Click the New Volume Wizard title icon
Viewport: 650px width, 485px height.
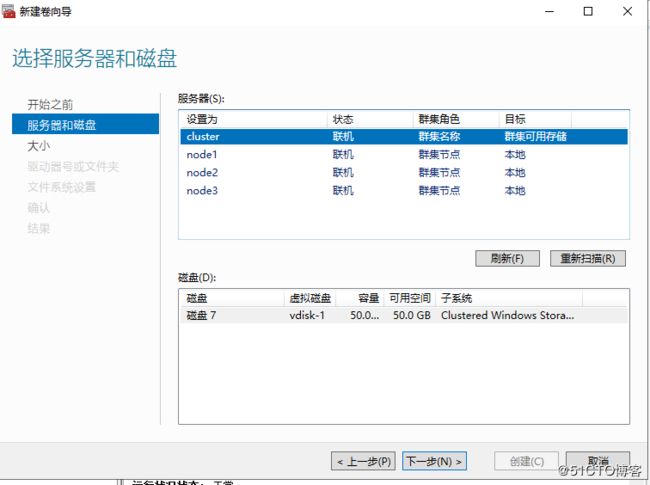click(x=8, y=11)
